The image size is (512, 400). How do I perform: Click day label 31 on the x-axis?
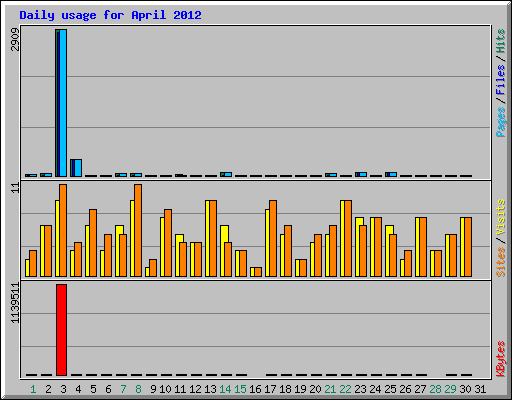click(x=480, y=389)
